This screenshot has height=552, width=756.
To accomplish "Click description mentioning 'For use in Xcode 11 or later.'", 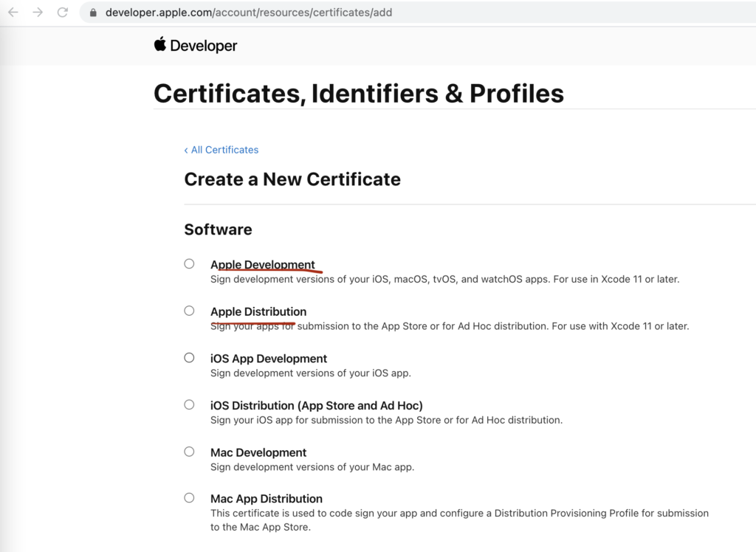I will tap(444, 279).
